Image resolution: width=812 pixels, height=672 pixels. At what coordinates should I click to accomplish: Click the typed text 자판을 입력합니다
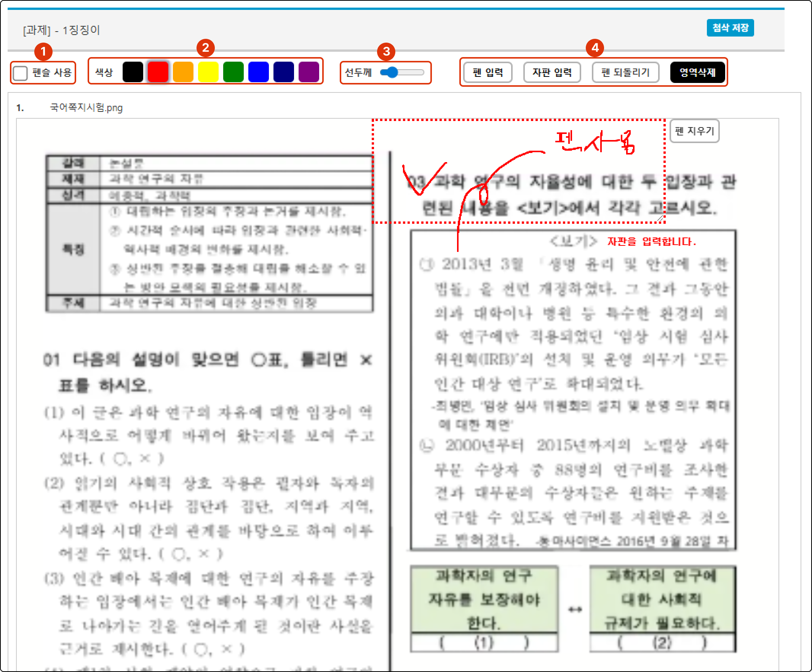tap(652, 242)
